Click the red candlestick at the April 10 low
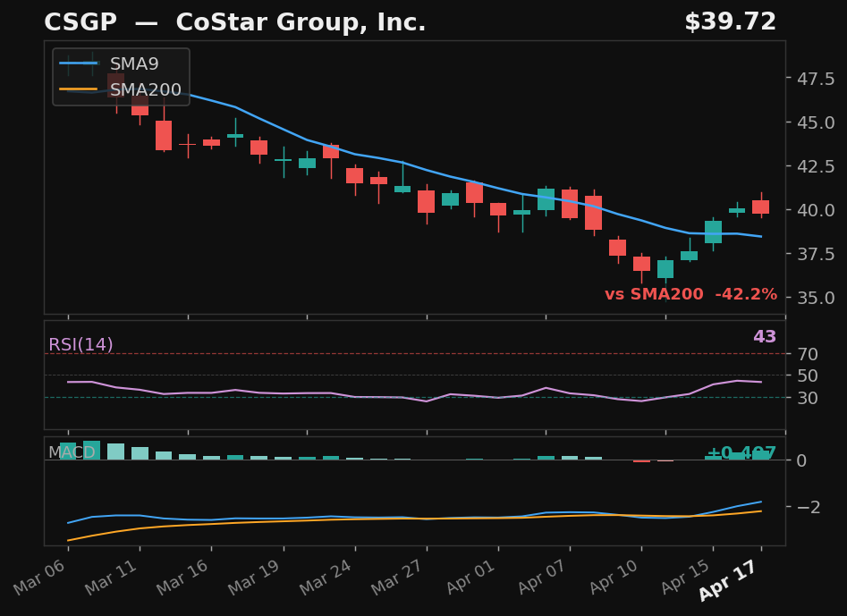This screenshot has width=847, height=616. coord(642,265)
